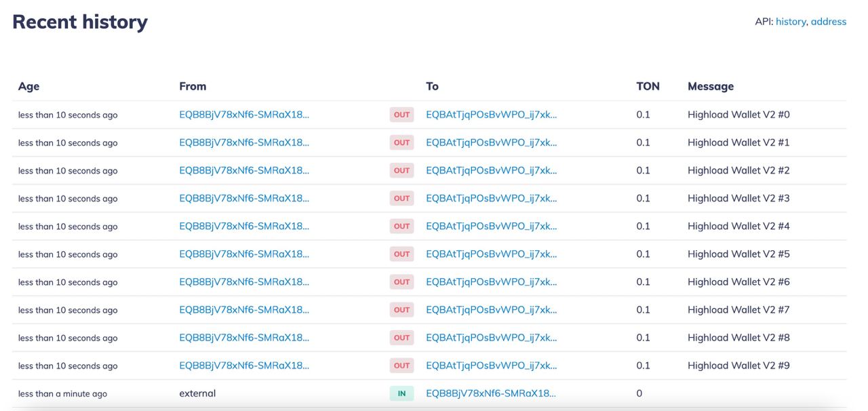
Task: Select message text Highload Wallet V2 #3
Action: click(738, 198)
